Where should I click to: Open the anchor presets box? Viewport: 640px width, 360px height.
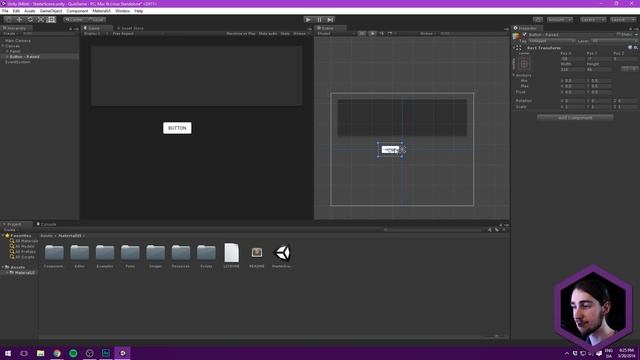(x=524, y=64)
